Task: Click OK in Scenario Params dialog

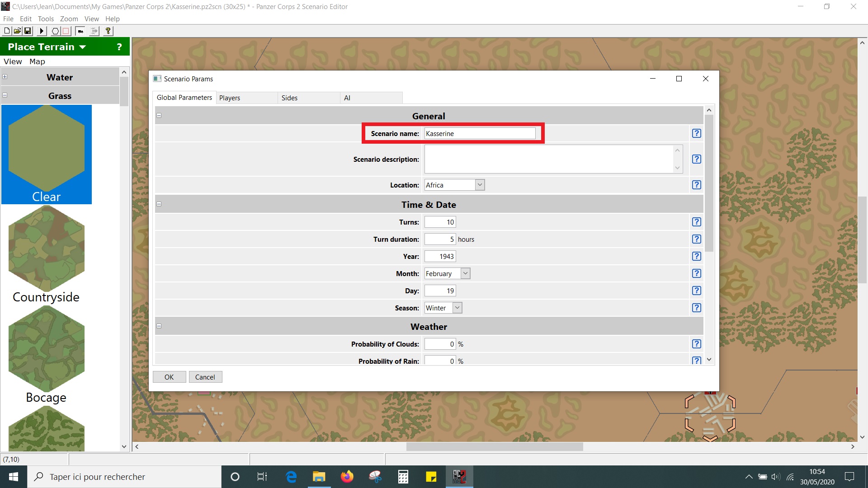Action: pyautogui.click(x=169, y=377)
